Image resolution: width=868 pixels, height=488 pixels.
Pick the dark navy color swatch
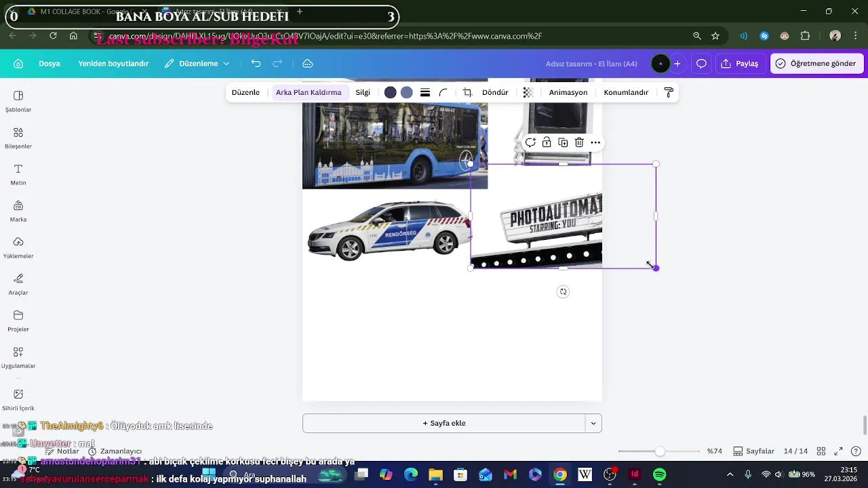pyautogui.click(x=390, y=93)
